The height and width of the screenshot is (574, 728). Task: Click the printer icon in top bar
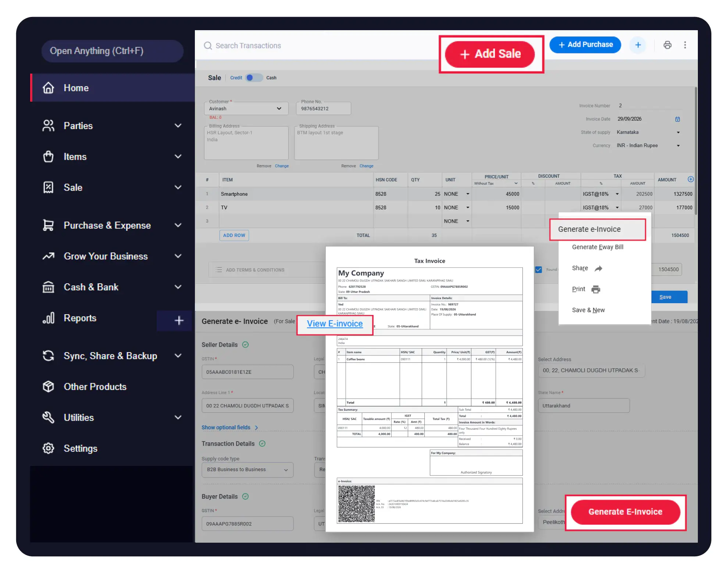pyautogui.click(x=667, y=45)
